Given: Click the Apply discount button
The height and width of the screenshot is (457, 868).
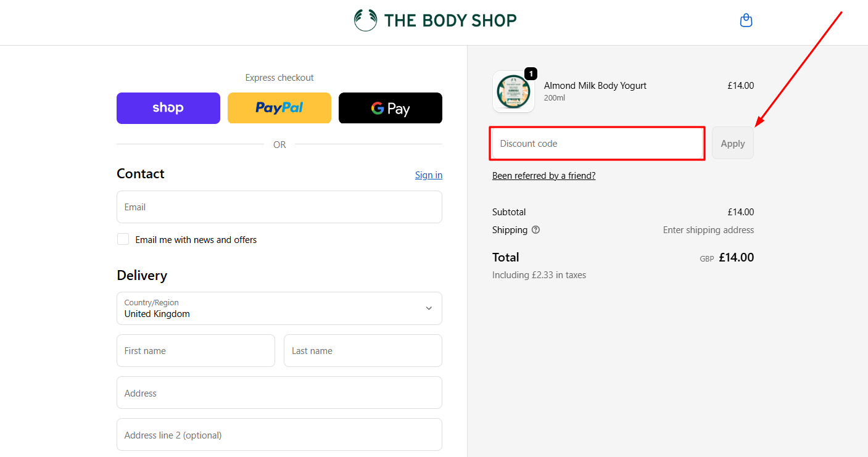Looking at the screenshot, I should 733,143.
